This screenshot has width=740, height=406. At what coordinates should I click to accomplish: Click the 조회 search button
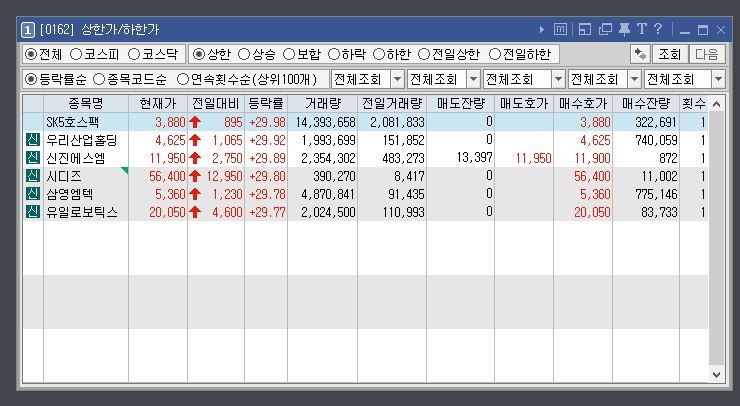(670, 54)
